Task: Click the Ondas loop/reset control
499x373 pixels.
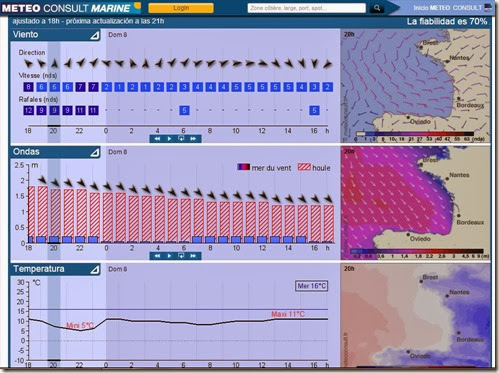Action: coord(181,256)
